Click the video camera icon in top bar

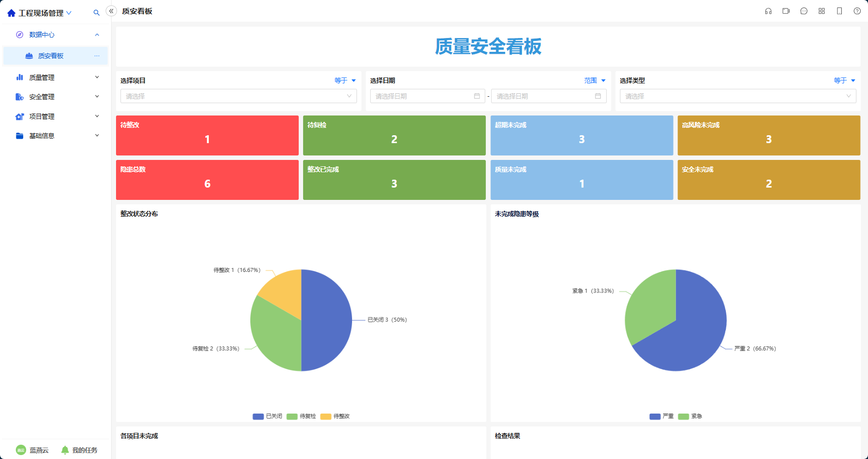pos(786,11)
